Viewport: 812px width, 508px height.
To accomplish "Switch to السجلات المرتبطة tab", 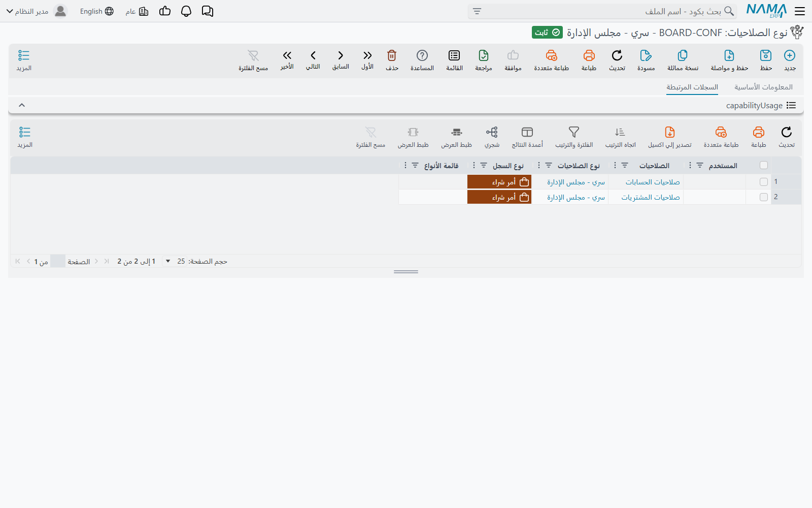I will 692,87.
